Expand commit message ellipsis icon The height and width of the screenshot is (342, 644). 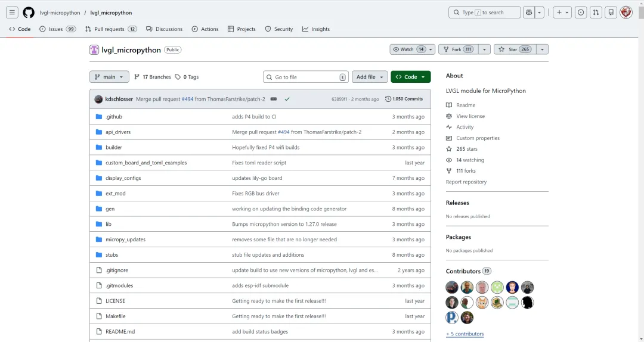(273, 99)
